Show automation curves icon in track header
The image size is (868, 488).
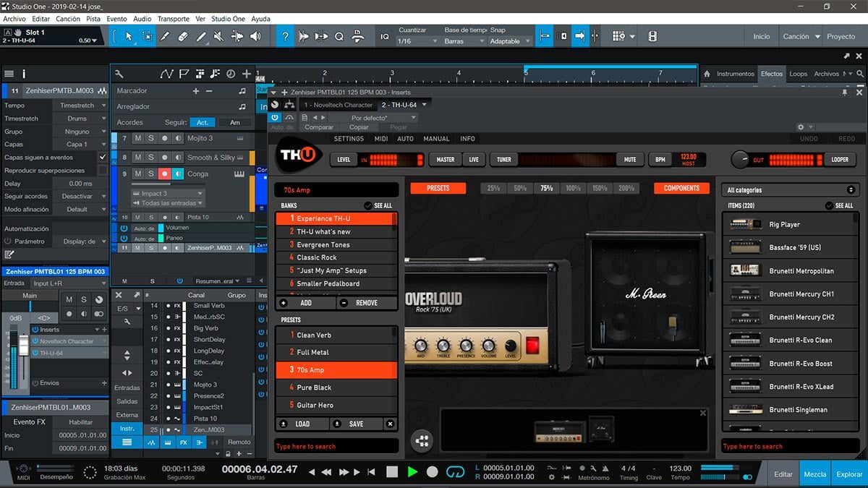coord(167,74)
